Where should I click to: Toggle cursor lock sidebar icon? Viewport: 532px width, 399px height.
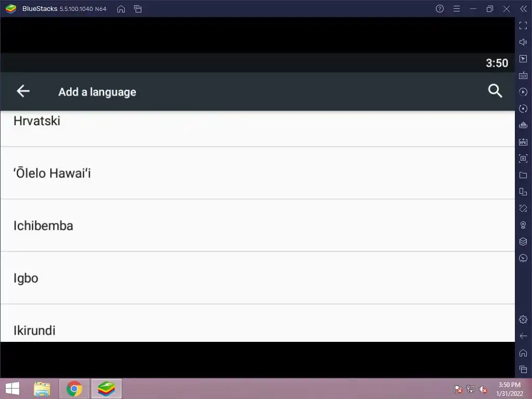[523, 58]
